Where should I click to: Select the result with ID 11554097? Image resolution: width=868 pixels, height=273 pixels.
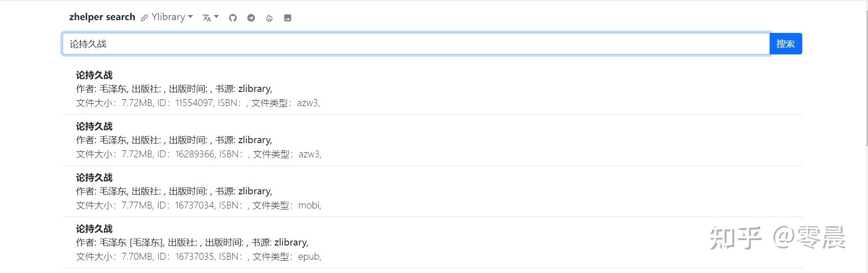point(194,103)
